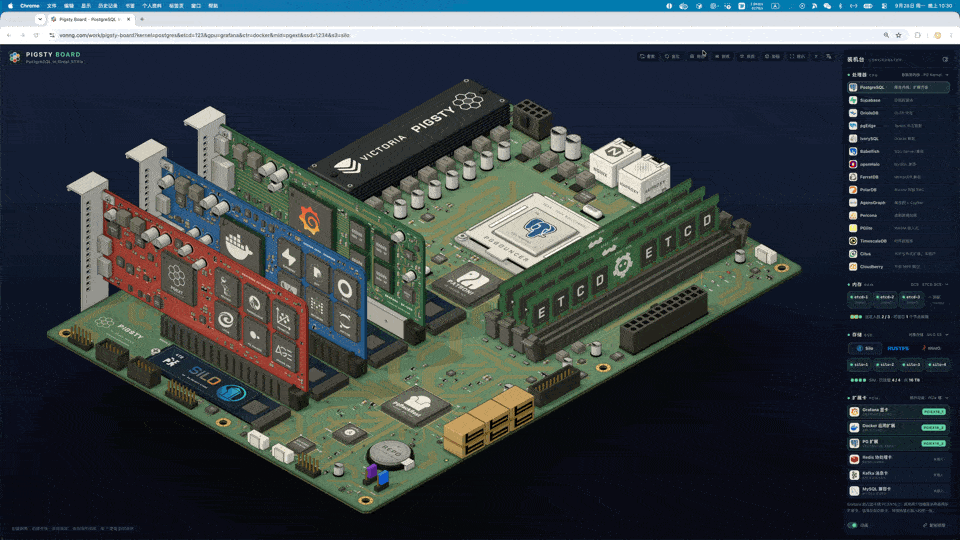Bookmark page with the star icon

point(899,35)
